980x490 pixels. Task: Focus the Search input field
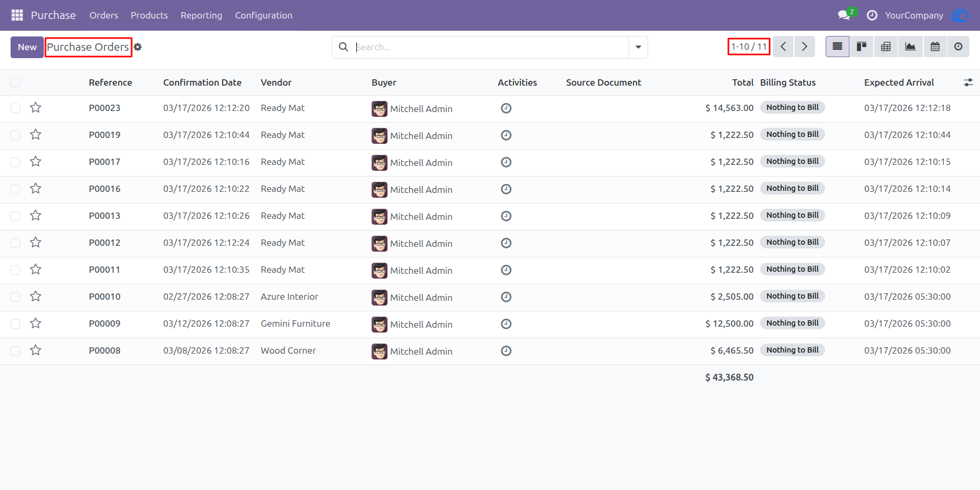point(492,47)
